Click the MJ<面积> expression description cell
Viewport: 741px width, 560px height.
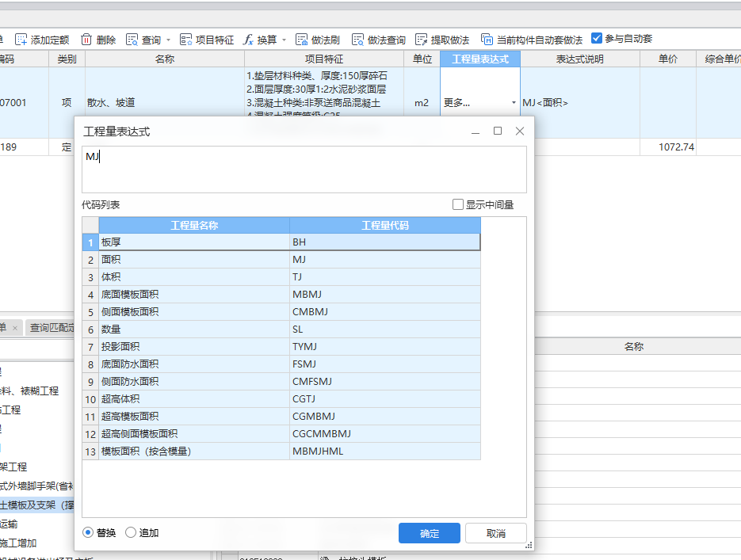(580, 102)
